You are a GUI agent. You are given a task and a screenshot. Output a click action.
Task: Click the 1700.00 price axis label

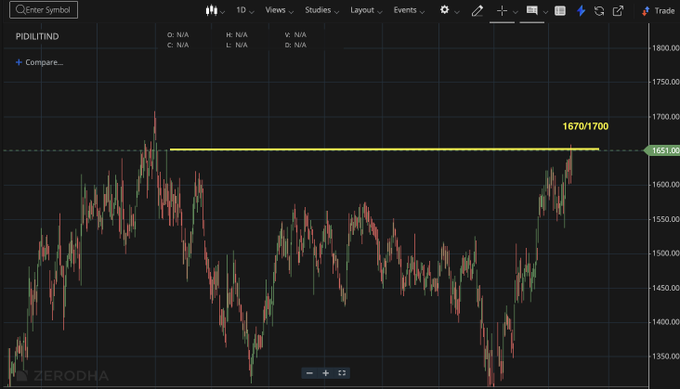(666, 116)
